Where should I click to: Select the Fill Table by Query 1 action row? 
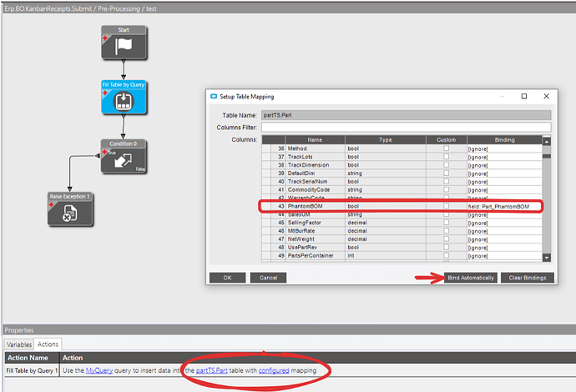coord(291,370)
